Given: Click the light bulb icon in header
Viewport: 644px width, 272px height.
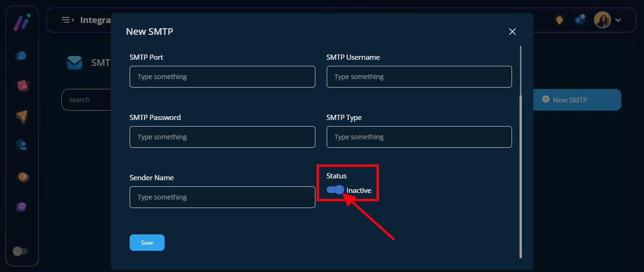Looking at the screenshot, I should click(559, 20).
